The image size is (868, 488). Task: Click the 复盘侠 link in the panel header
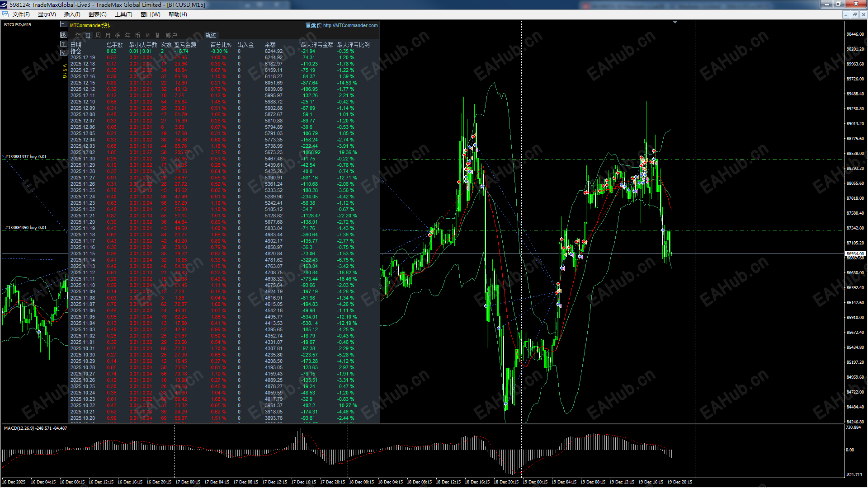coord(313,26)
